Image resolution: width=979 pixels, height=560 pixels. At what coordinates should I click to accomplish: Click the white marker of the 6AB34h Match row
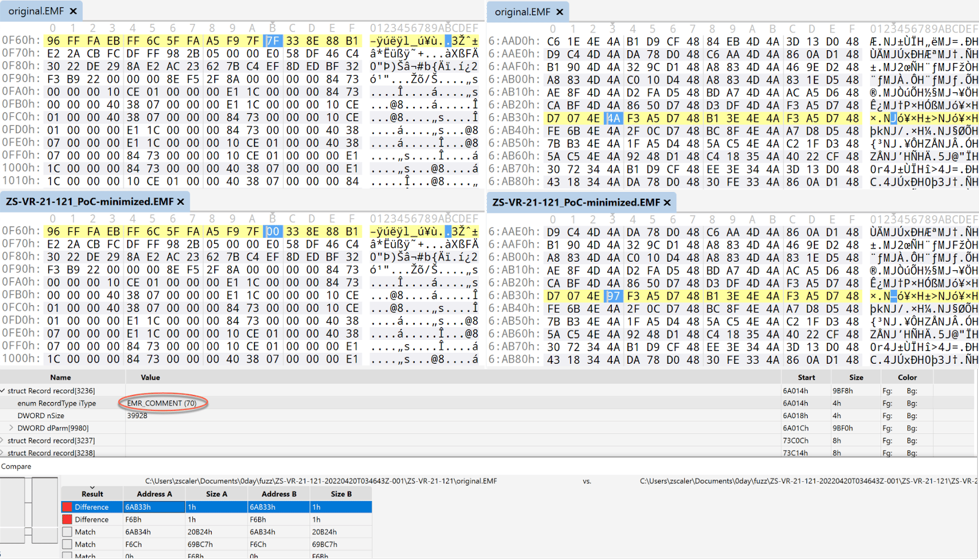click(x=67, y=532)
